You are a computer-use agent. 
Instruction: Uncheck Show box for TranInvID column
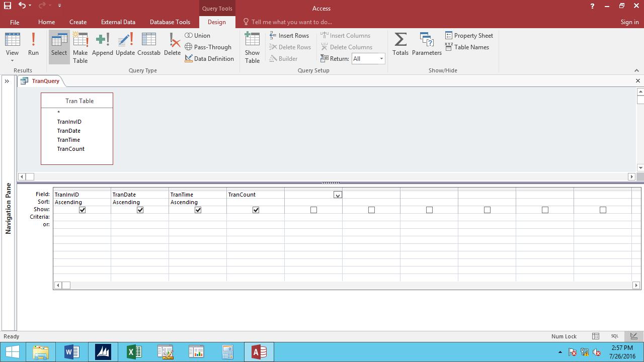pyautogui.click(x=82, y=210)
